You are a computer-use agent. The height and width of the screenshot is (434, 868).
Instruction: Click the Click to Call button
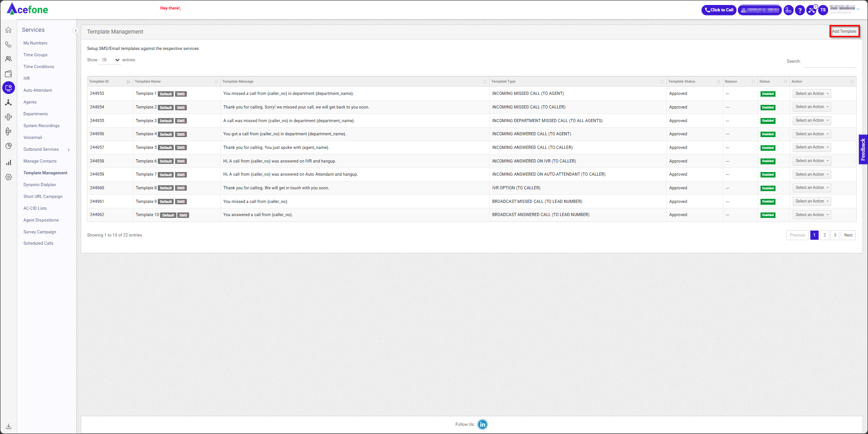tap(719, 10)
